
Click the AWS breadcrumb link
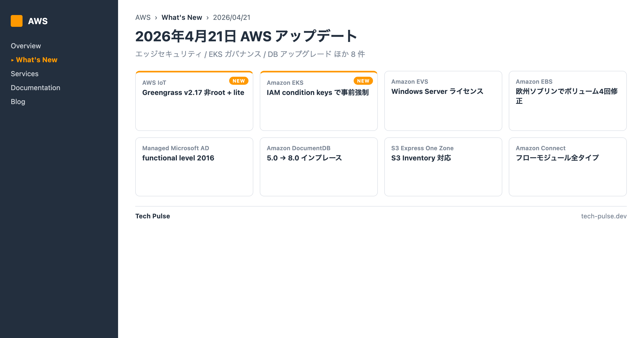(x=143, y=17)
